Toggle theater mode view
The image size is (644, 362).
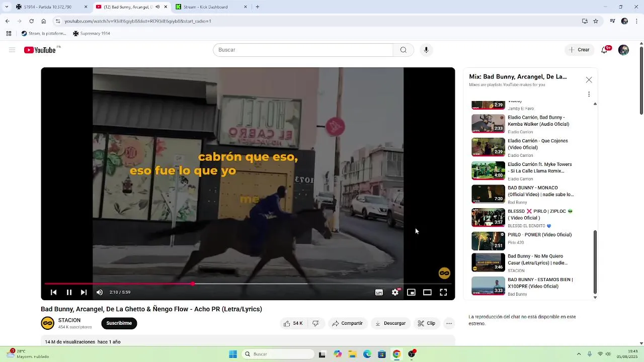[x=427, y=292]
